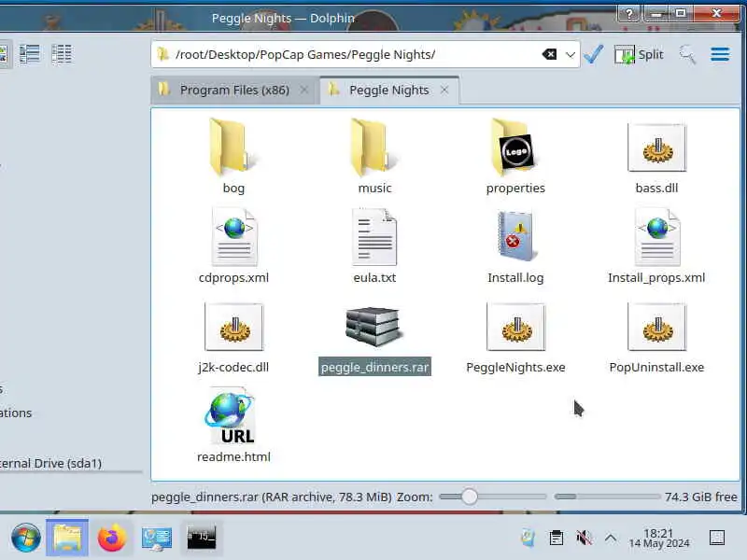This screenshot has width=747, height=560.
Task: Open the properties folder
Action: point(515,146)
